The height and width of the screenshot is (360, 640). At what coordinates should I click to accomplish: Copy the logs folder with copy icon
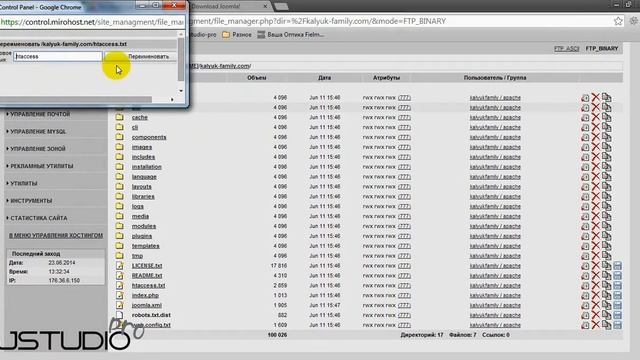tap(606, 207)
